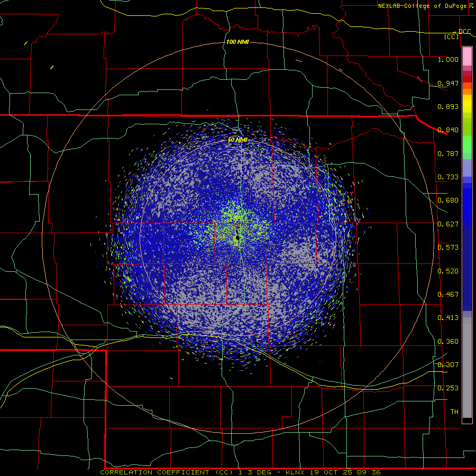Click the 0.893 scale value
476x476 pixels.
(448, 106)
